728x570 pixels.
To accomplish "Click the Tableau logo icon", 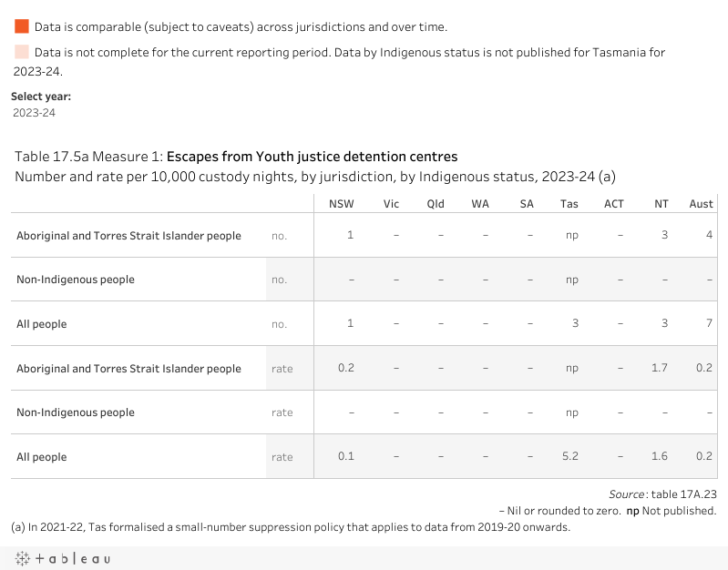I will 61,558.
